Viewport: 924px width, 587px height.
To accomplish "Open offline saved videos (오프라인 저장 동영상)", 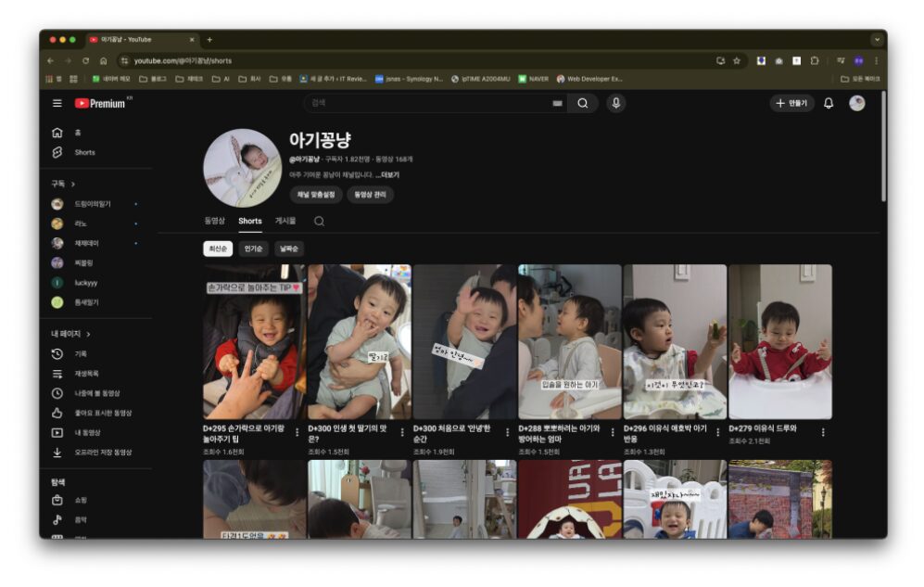I will point(103,453).
